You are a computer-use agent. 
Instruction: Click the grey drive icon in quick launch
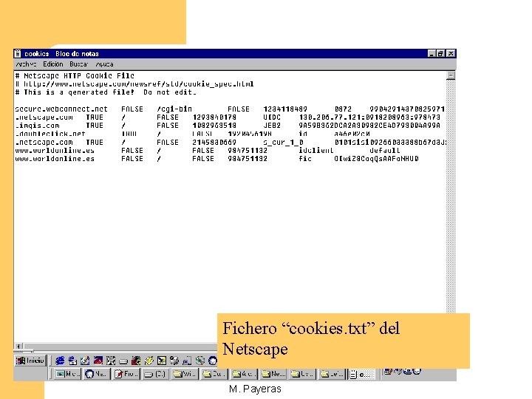[123, 361]
